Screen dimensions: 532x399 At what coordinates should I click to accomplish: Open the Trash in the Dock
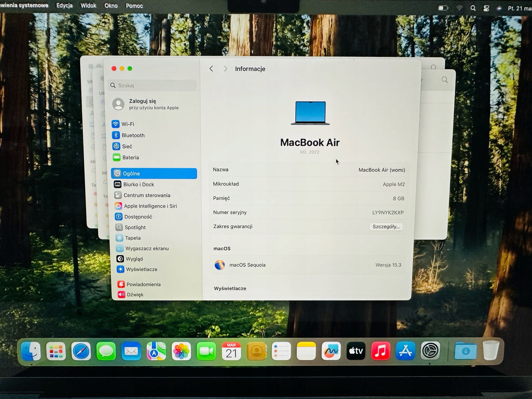(x=491, y=350)
